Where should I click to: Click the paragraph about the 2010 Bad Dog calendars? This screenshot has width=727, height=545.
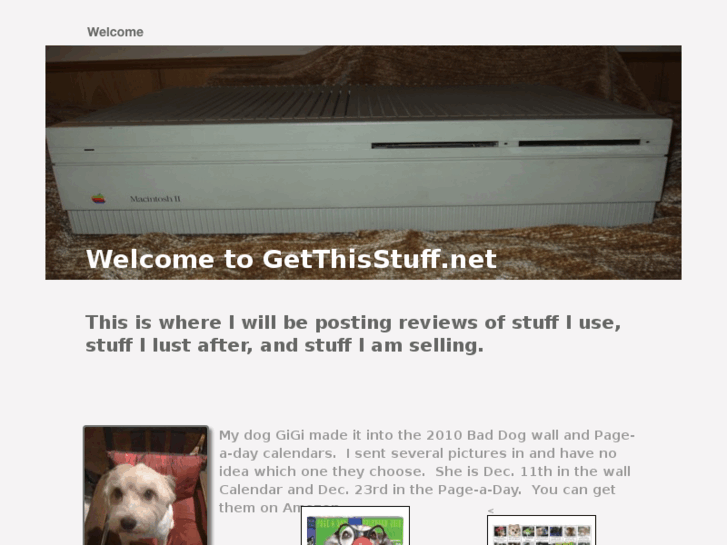coord(427,471)
